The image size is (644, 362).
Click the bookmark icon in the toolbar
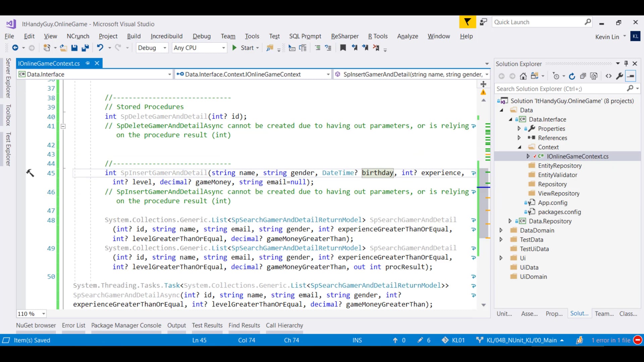(x=343, y=48)
